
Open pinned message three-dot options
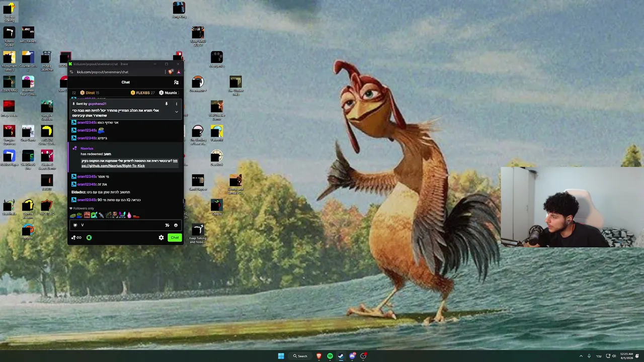click(176, 104)
